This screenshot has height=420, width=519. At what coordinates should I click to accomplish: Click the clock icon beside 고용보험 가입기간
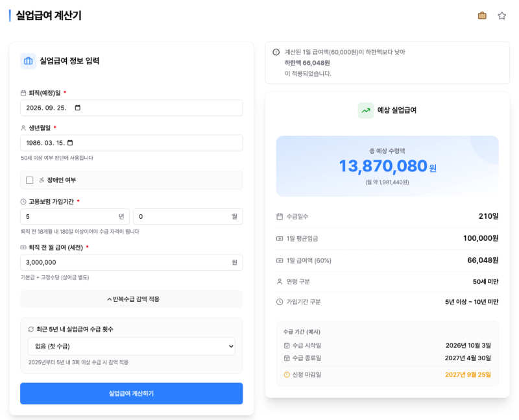(x=23, y=201)
